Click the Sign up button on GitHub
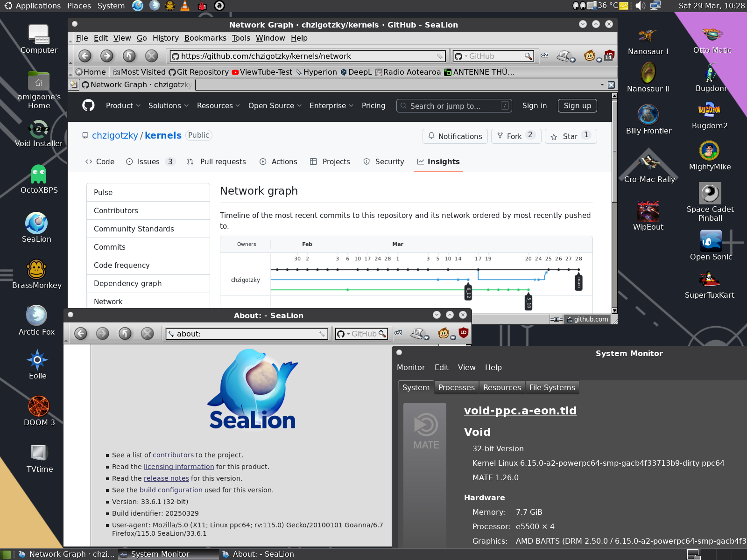This screenshot has width=747, height=560. tap(578, 106)
